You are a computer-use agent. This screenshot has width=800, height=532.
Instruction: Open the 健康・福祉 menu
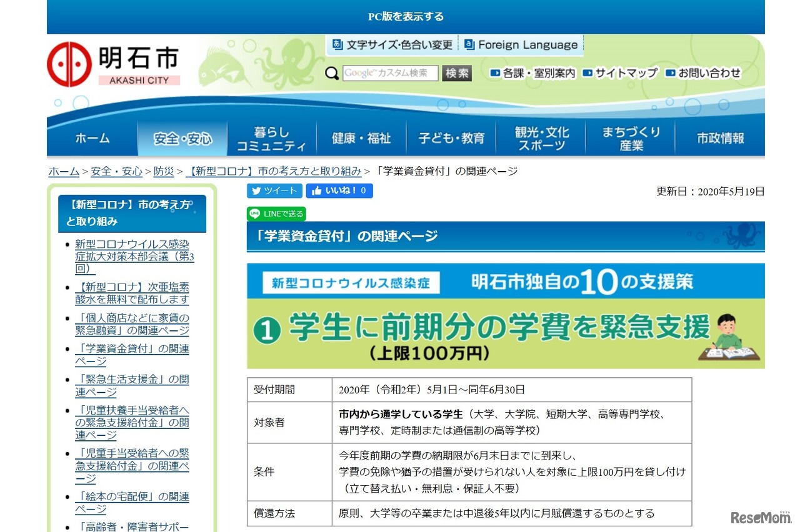point(361,137)
